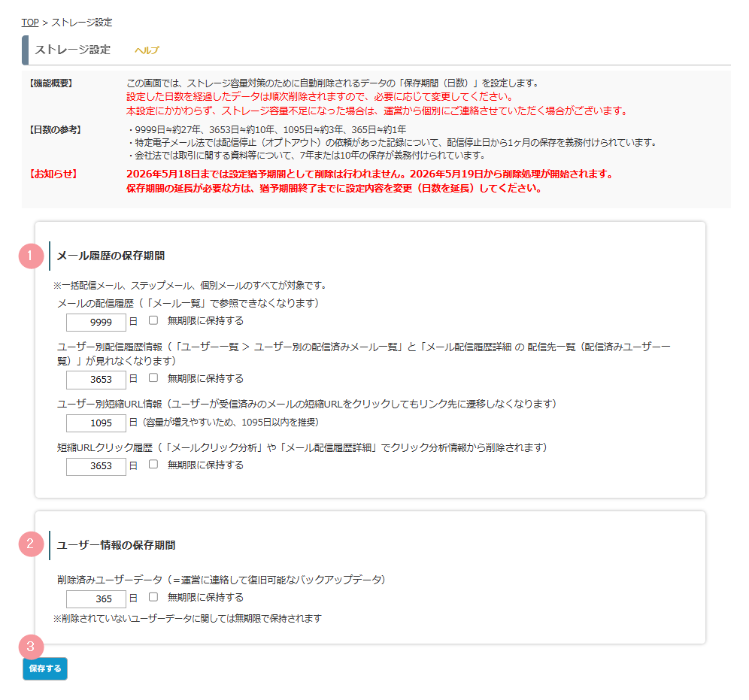Screen dimensions: 749x700
Task: Toggle unlimited retention for 短縮URLクリック履歴
Action: (153, 465)
